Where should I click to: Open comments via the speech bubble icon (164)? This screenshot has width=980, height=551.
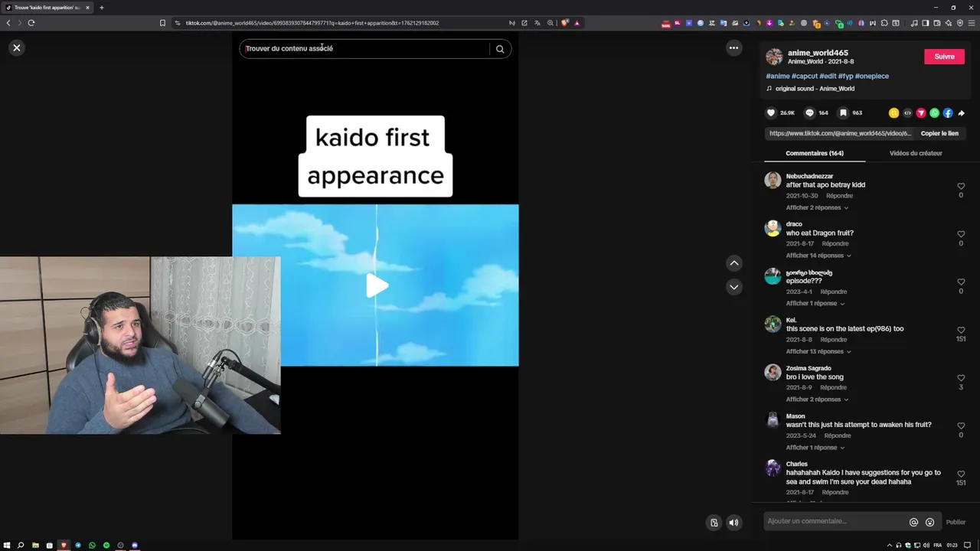[x=809, y=112]
